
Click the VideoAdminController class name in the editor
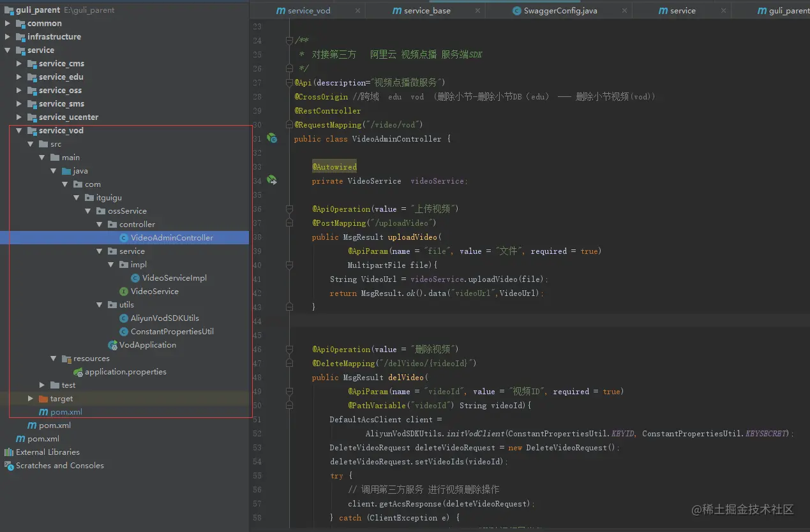point(396,138)
